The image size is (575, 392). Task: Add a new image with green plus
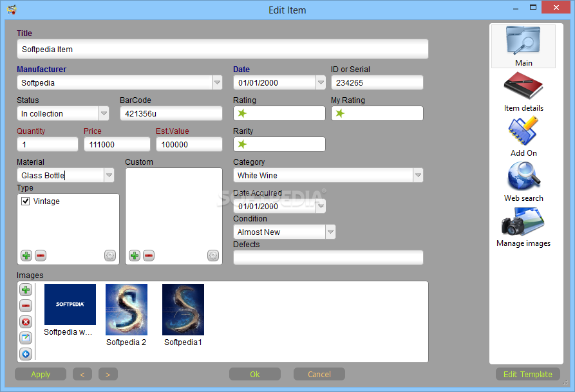[x=26, y=290]
